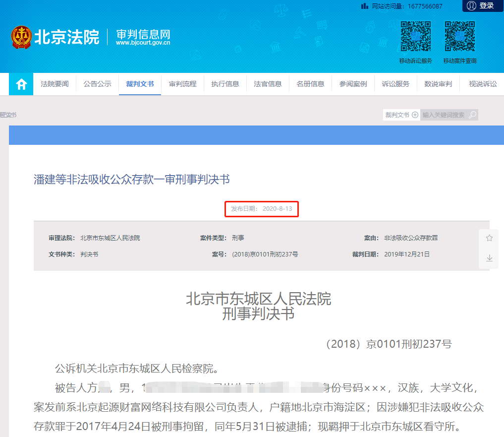Click the 案件类型 value 刑事
This screenshot has width=504, height=437.
click(x=238, y=238)
